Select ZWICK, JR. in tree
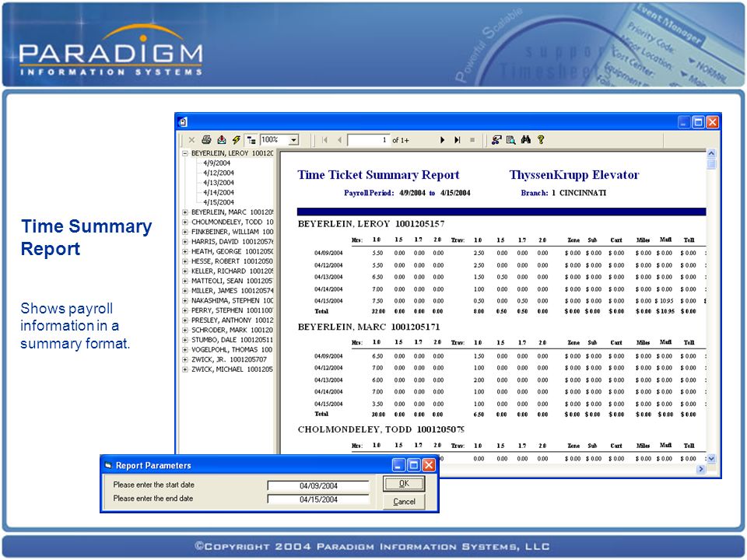 click(229, 359)
